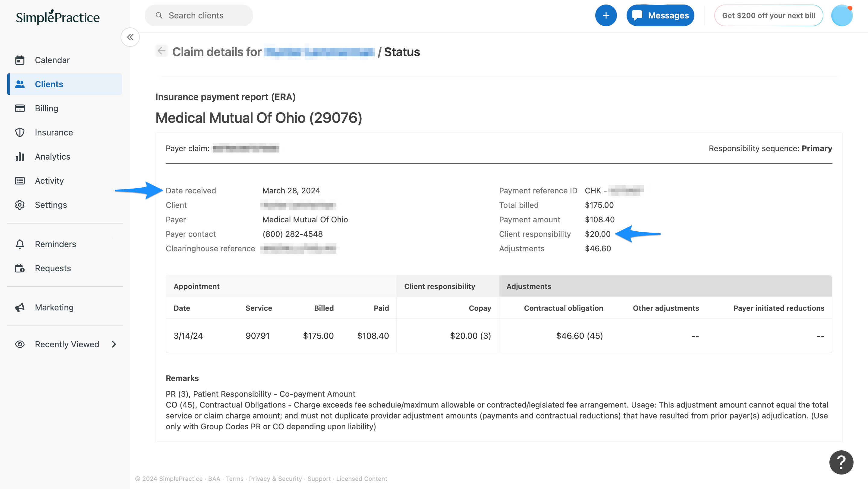Collapse the sidebar with double-chevron button
868x489 pixels.
click(131, 37)
